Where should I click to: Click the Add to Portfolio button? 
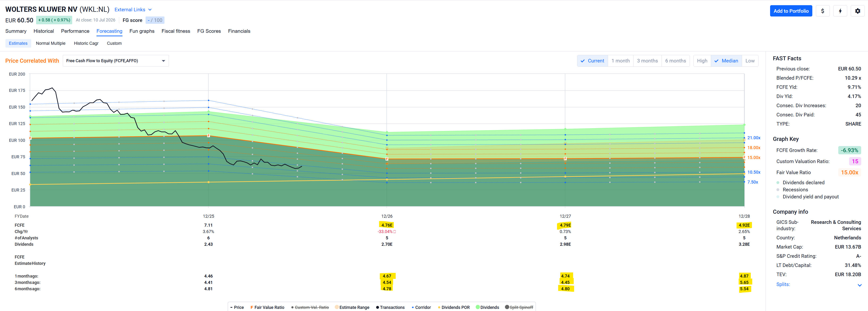791,11
